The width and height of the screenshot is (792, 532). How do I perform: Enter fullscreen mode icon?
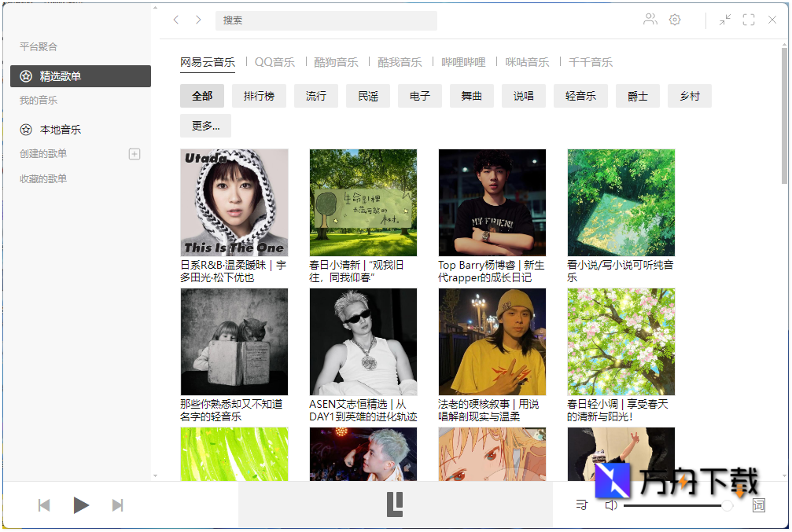tap(749, 20)
